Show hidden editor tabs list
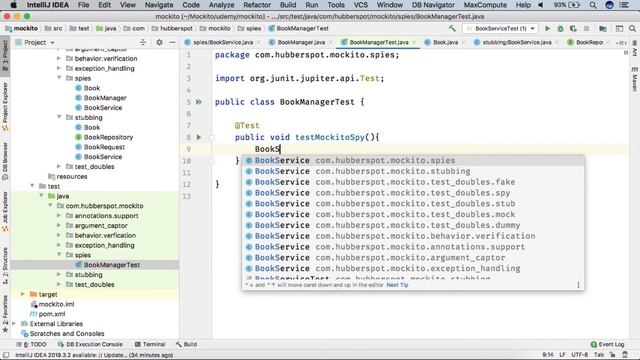640x360 pixels. point(621,42)
